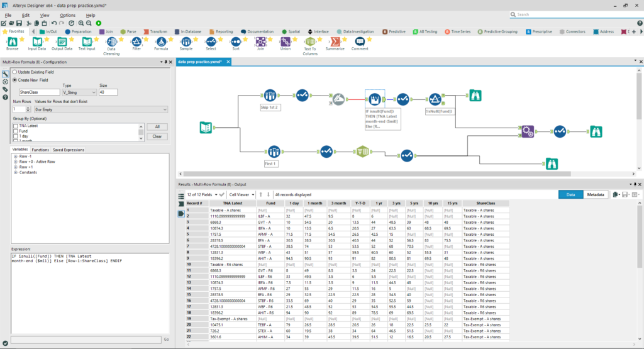644x349 pixels.
Task: Click the Zoom In magnifier icon
Action: pyautogui.click(x=81, y=23)
